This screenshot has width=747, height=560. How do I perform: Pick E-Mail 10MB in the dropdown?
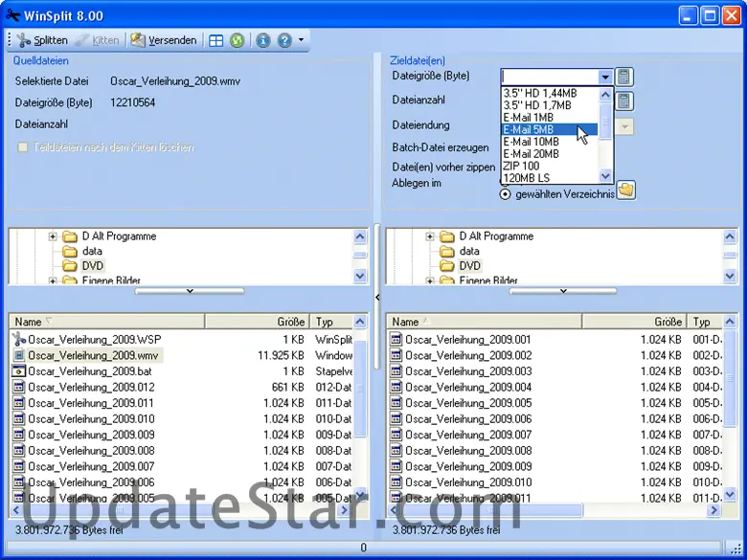[550, 142]
